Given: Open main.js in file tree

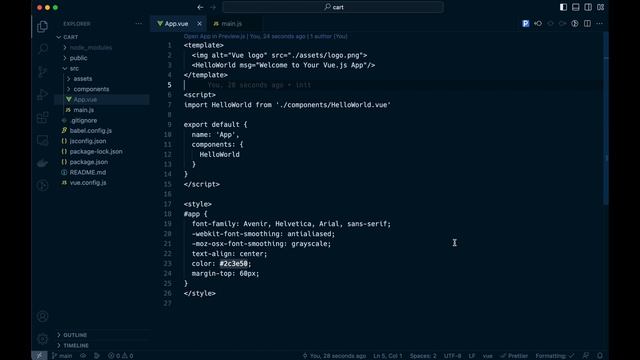Looking at the screenshot, I should (x=102, y=110).
